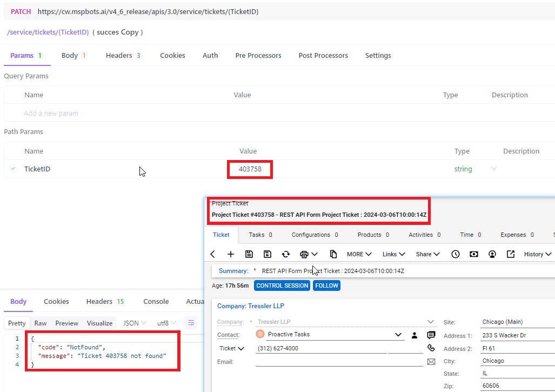Viewport: 555px width, 392px height.
Task: Click the chat bubble icon beside Contact
Action: 431,335
